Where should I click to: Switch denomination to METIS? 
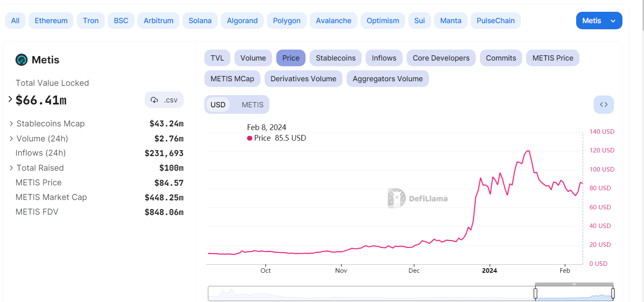point(253,105)
